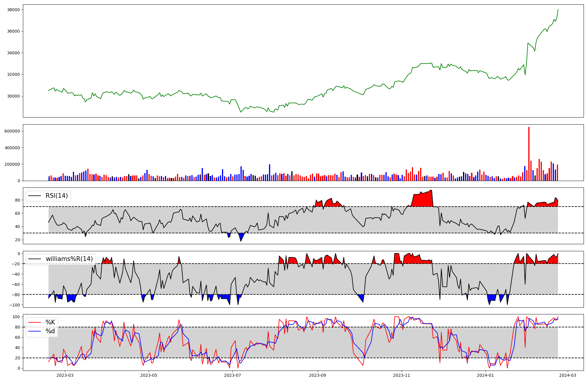This screenshot has width=588, height=382.
Task: Click the %d legend entry
Action: point(50,331)
